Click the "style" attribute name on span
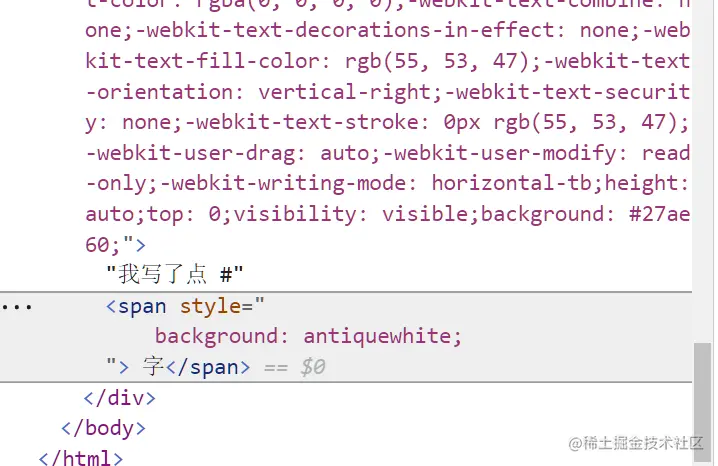718x466 pixels. (210, 306)
